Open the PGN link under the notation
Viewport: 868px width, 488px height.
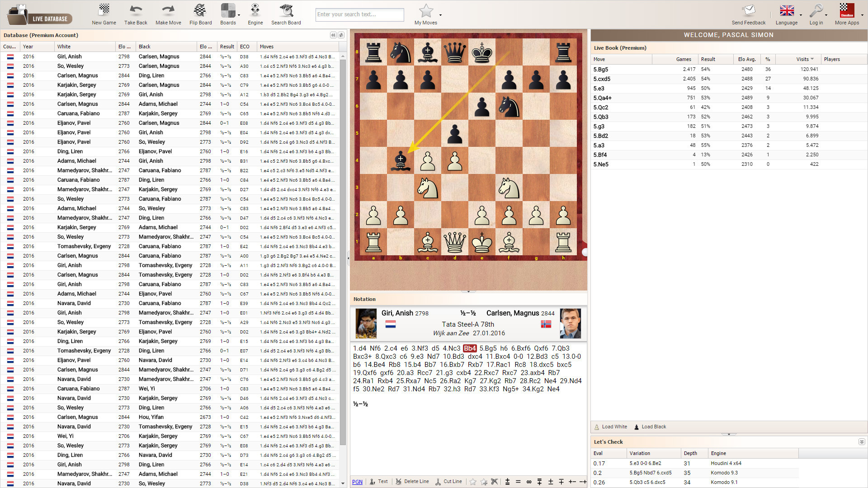[357, 482]
